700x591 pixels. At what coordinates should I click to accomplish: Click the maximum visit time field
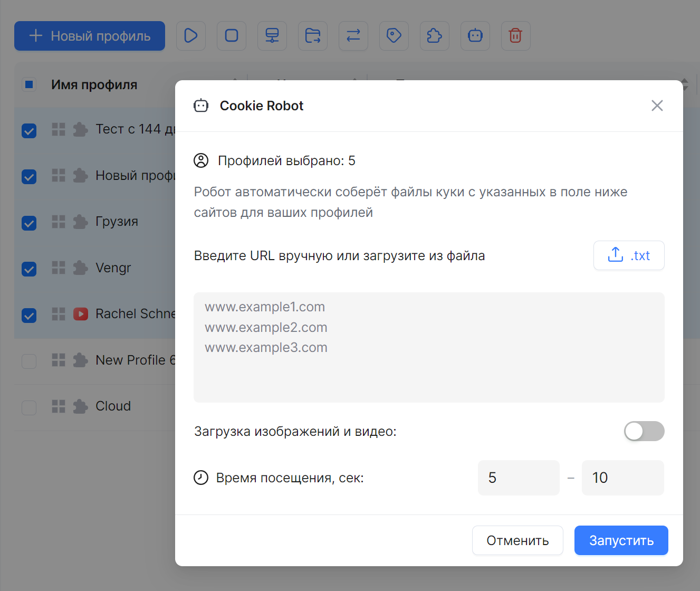coord(622,478)
